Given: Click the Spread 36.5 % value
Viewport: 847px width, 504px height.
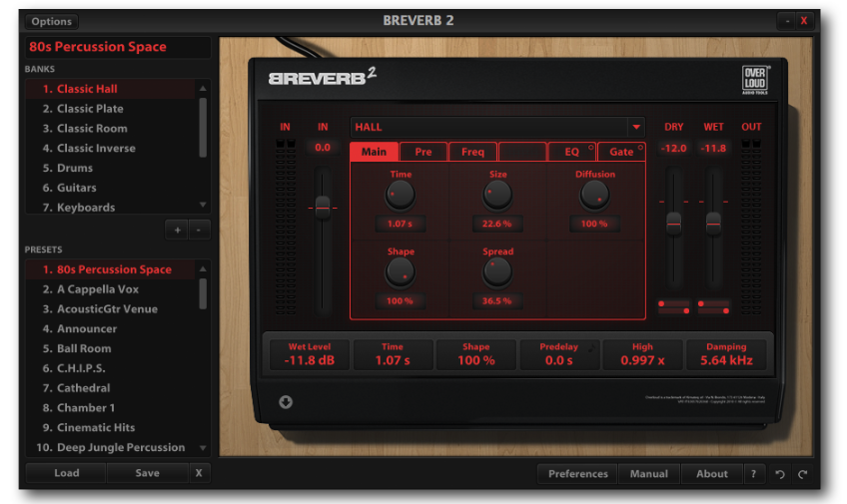Looking at the screenshot, I should coord(497,300).
